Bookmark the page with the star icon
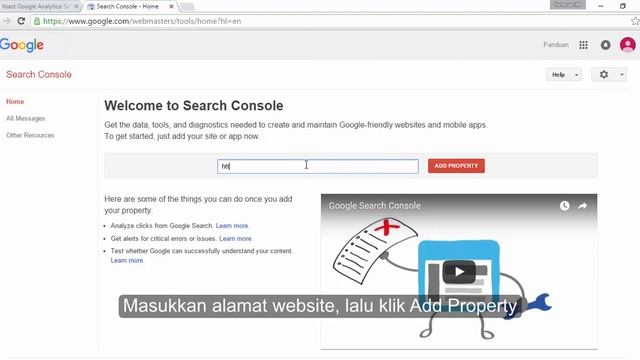This screenshot has height=360, width=640. (635, 21)
